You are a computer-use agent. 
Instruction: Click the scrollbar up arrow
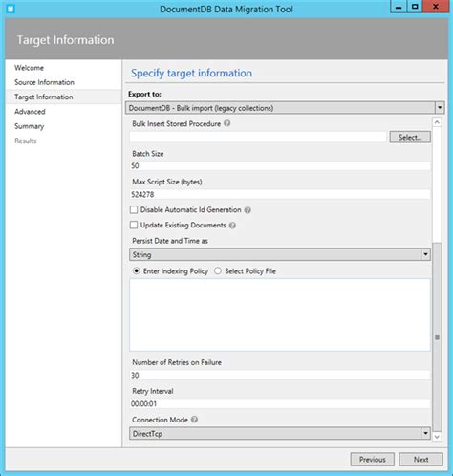point(437,122)
